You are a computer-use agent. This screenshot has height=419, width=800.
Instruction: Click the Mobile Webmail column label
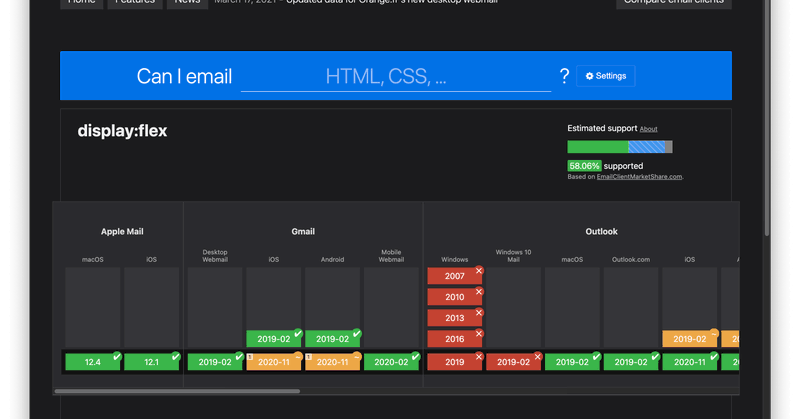391,256
